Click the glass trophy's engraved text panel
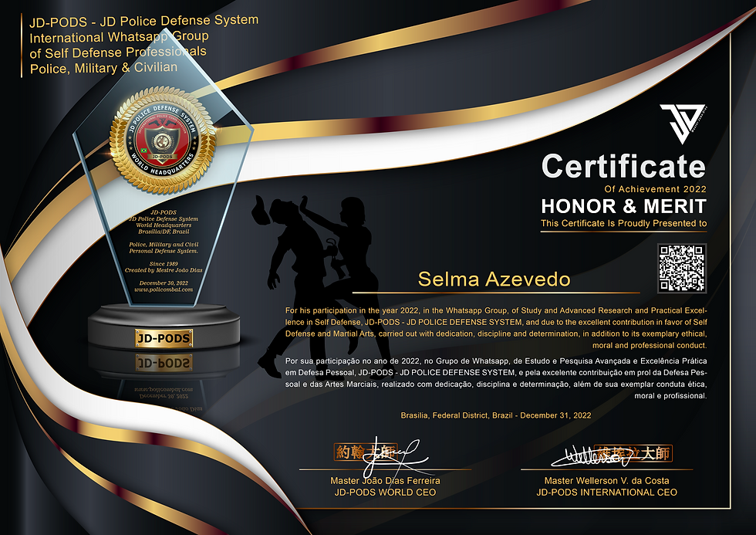The height and width of the screenshot is (535, 756). tap(164, 252)
